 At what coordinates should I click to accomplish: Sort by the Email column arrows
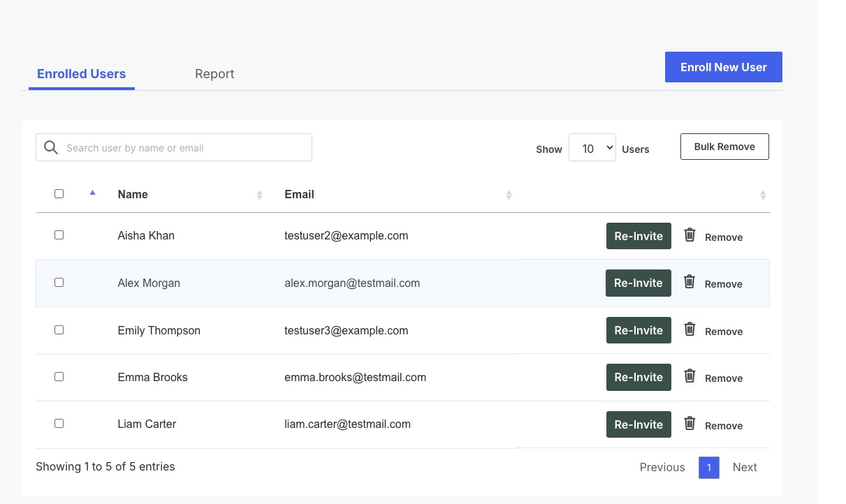(509, 195)
